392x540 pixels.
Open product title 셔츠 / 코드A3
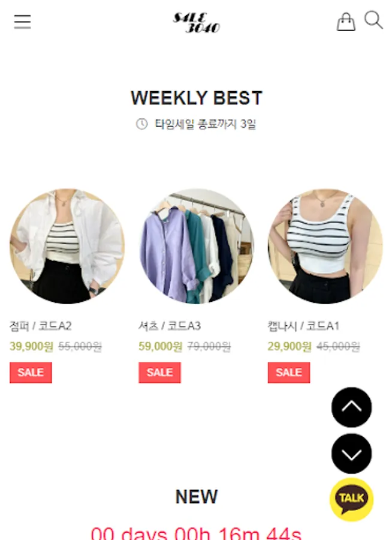tap(170, 326)
